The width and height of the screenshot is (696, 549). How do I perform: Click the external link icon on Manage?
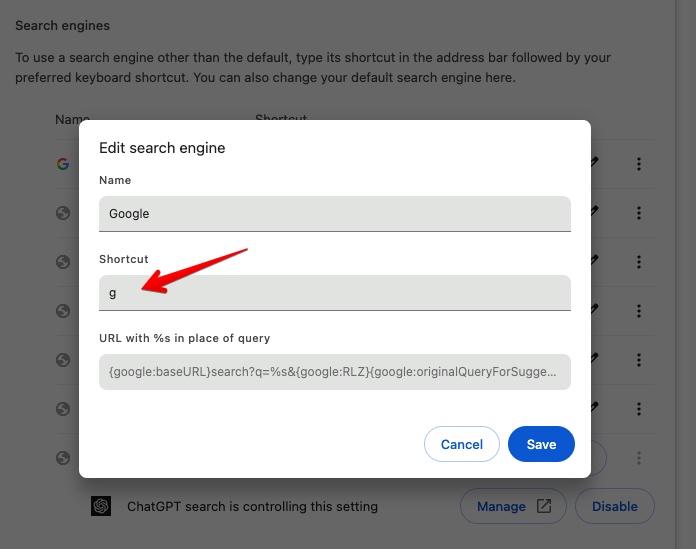click(544, 506)
